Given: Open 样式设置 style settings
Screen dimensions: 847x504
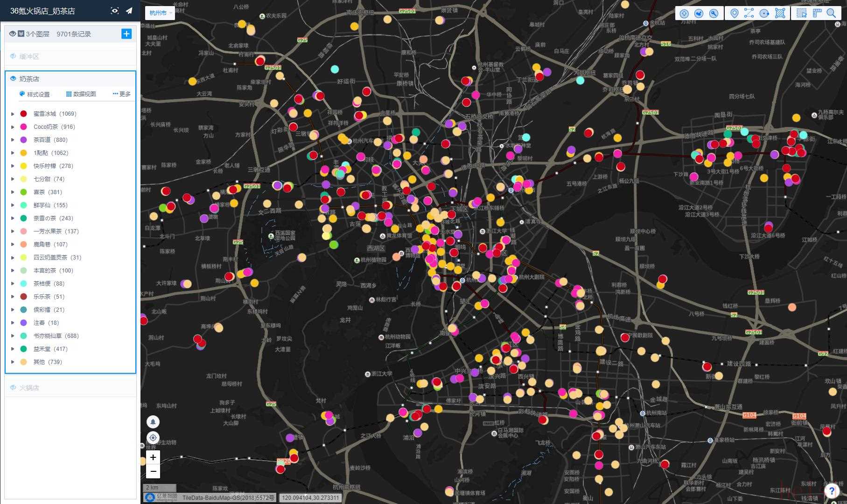Looking at the screenshot, I should [x=35, y=94].
